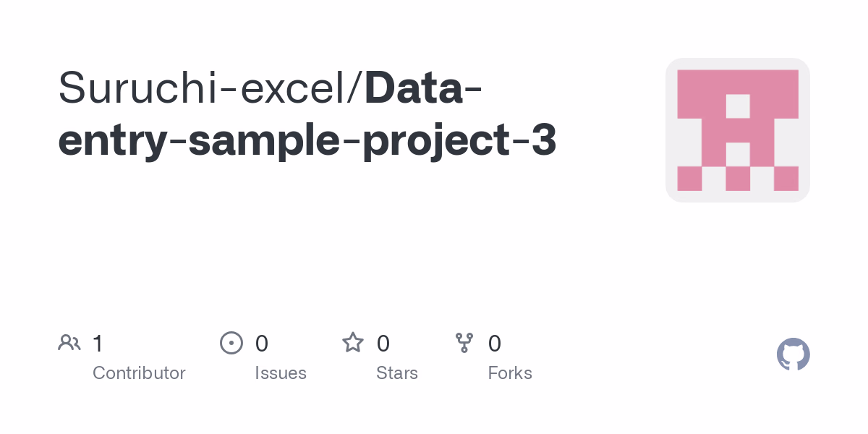Click the Forks branch icon
Viewport: 868px width, 434px height.
pos(464,343)
